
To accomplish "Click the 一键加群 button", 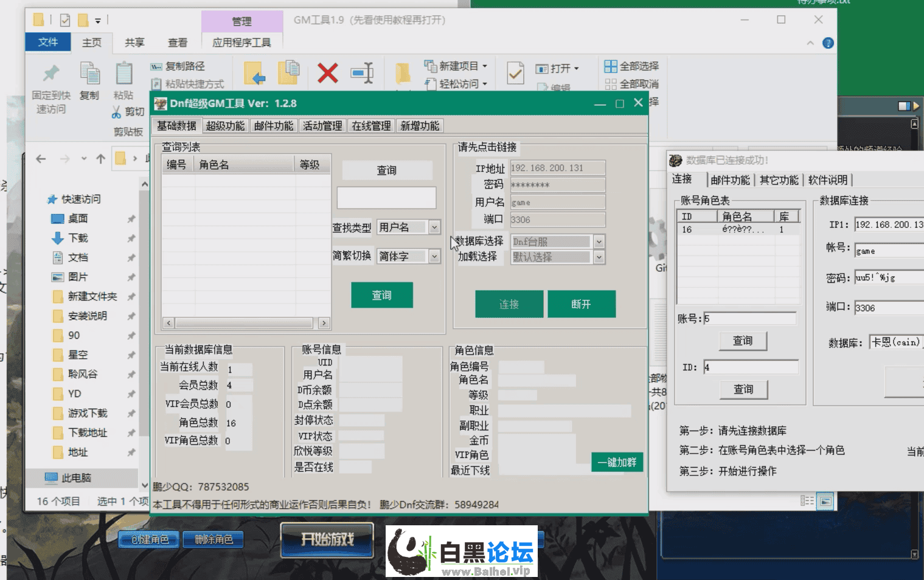I will [617, 463].
